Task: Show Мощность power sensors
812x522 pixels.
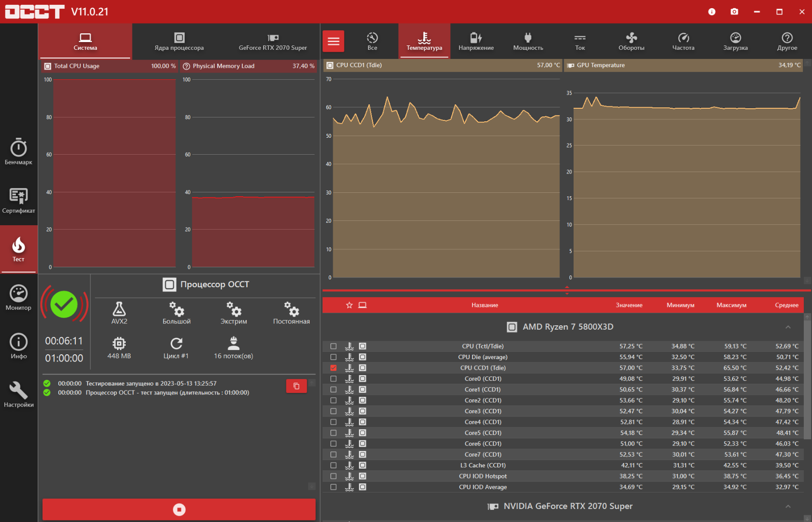Action: (x=528, y=42)
